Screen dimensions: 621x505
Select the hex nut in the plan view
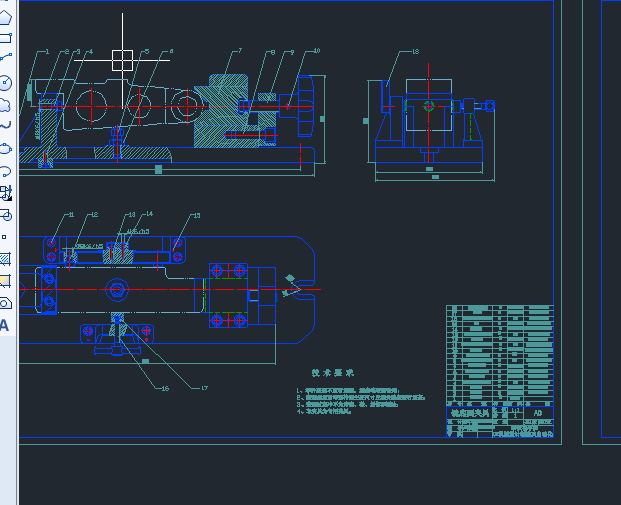116,290
